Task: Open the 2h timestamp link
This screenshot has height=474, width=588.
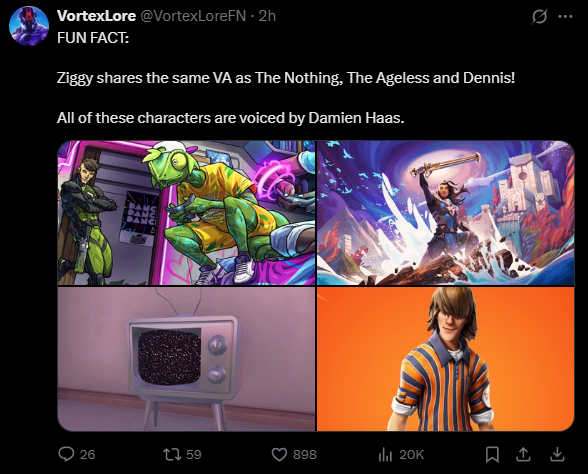Action: pos(267,16)
